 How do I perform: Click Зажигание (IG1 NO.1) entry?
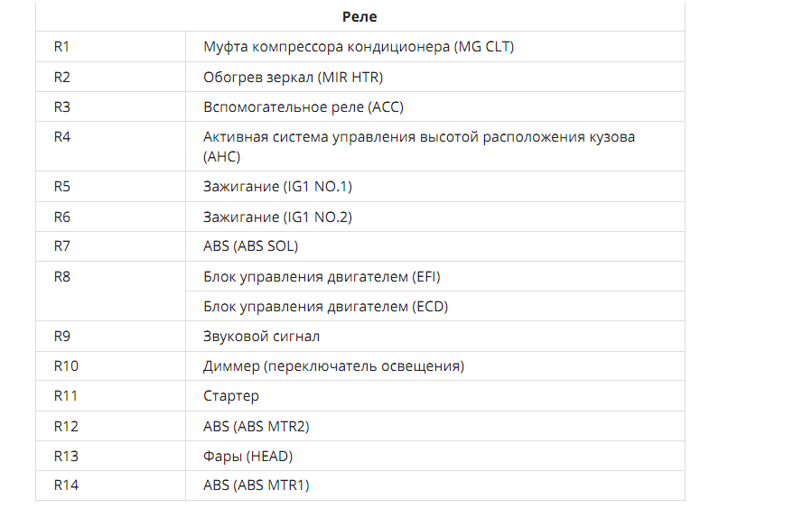pyautogui.click(x=277, y=186)
